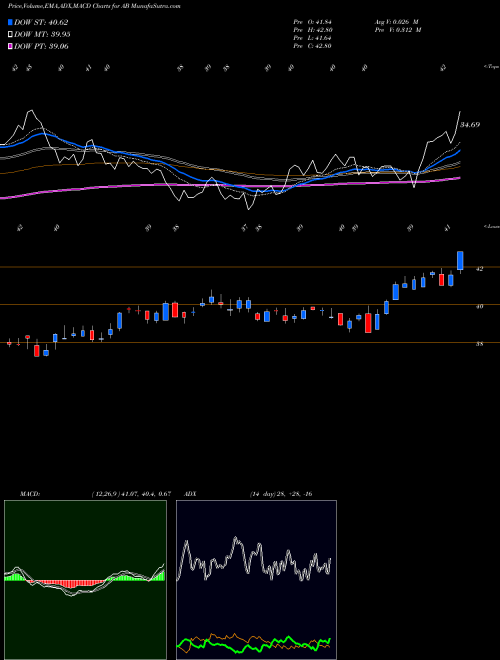The width and height of the screenshot is (500, 660).
Task: Click the 'MACD:' panel heading
Action: 30,494
